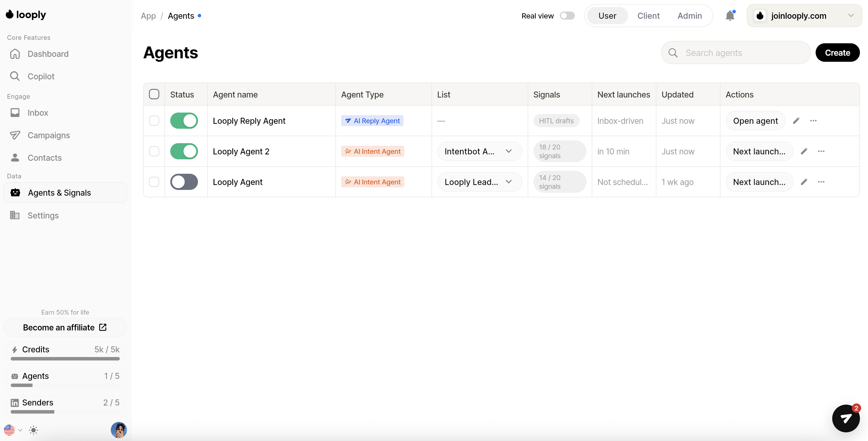Expand the Looply Lead... list dropdown

pyautogui.click(x=480, y=182)
